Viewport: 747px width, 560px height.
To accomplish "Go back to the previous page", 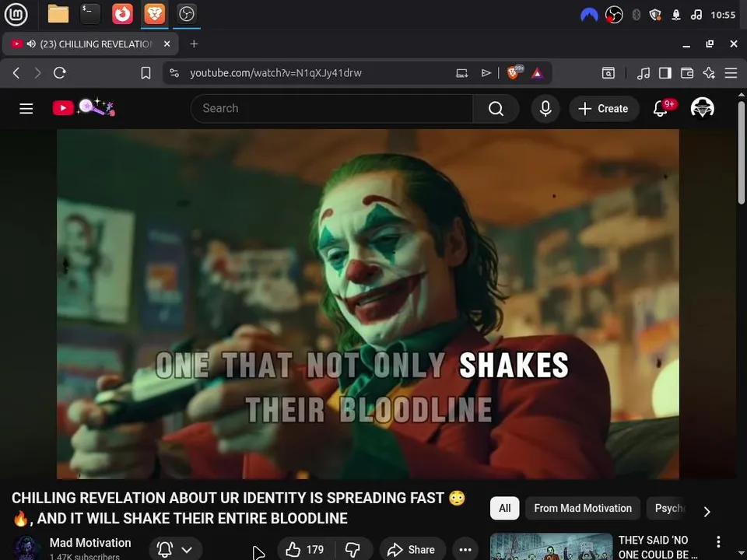I will click(x=16, y=73).
